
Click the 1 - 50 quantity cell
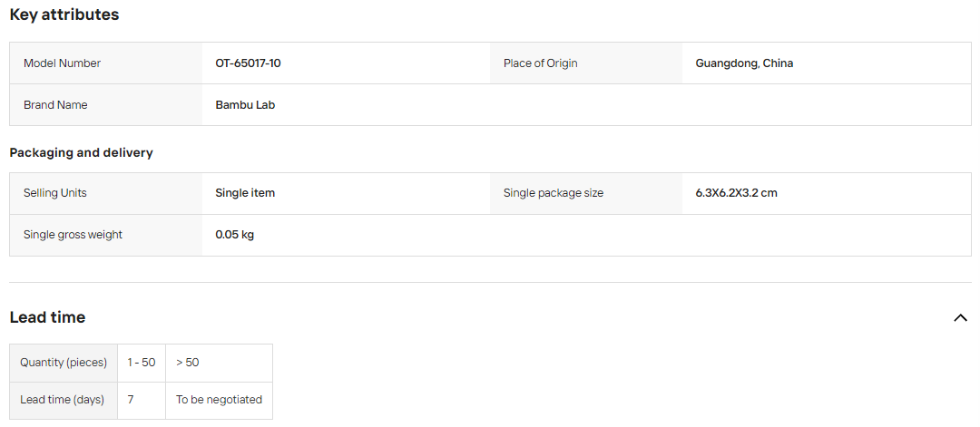click(x=142, y=363)
